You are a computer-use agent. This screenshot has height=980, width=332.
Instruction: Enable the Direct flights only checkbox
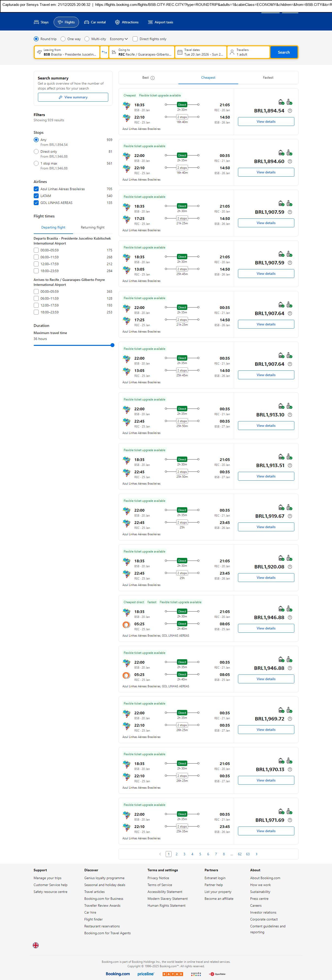135,39
